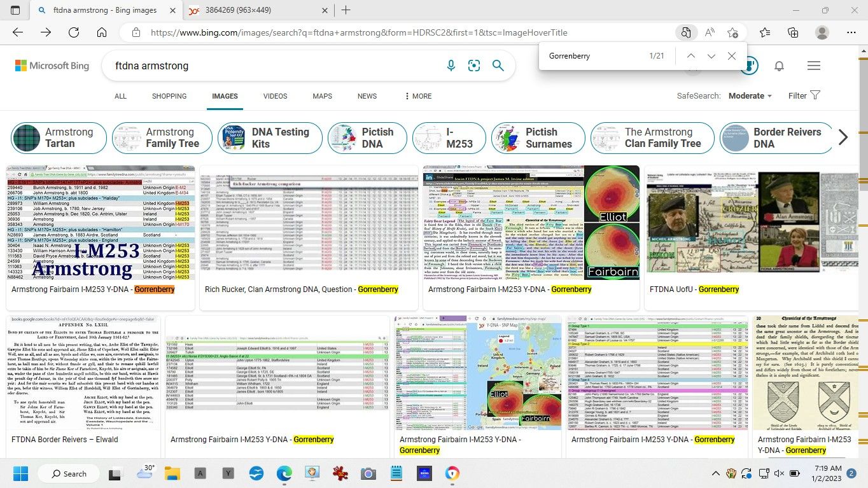Screen dimensions: 868x488
Task: Open the tab actions menu icon
Action: (15, 10)
